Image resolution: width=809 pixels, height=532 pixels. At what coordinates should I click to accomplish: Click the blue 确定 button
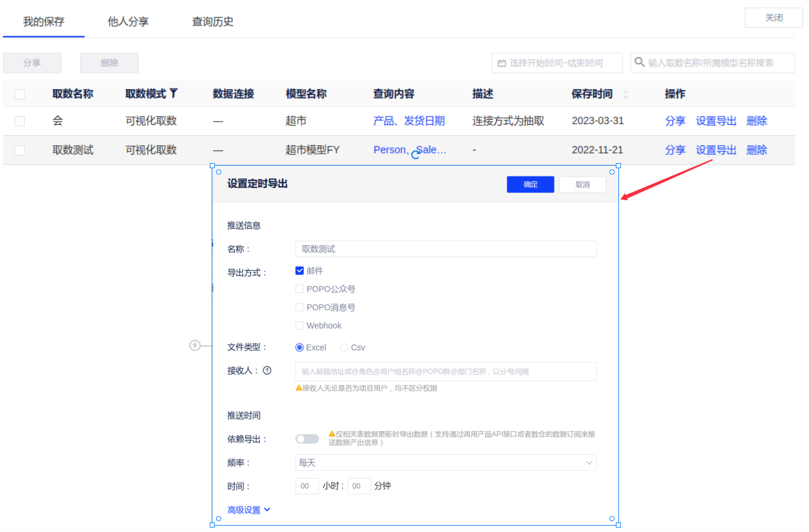click(530, 184)
